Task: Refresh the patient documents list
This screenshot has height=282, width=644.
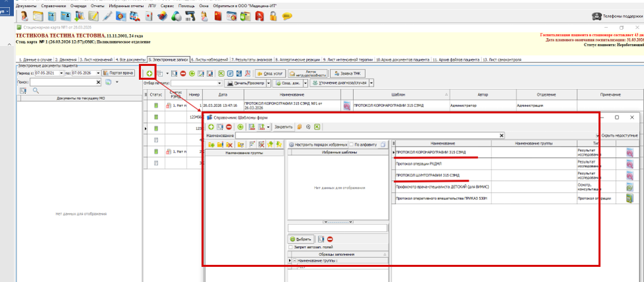Action: coord(192,73)
